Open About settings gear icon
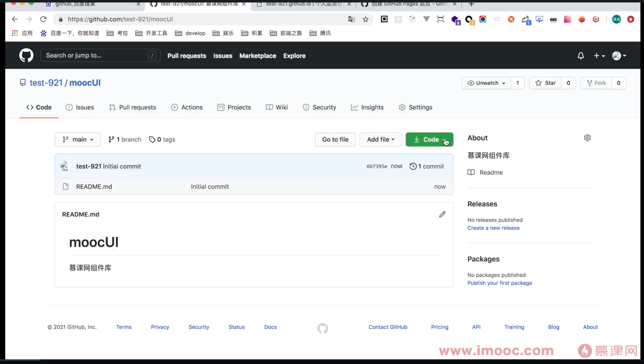 click(587, 138)
